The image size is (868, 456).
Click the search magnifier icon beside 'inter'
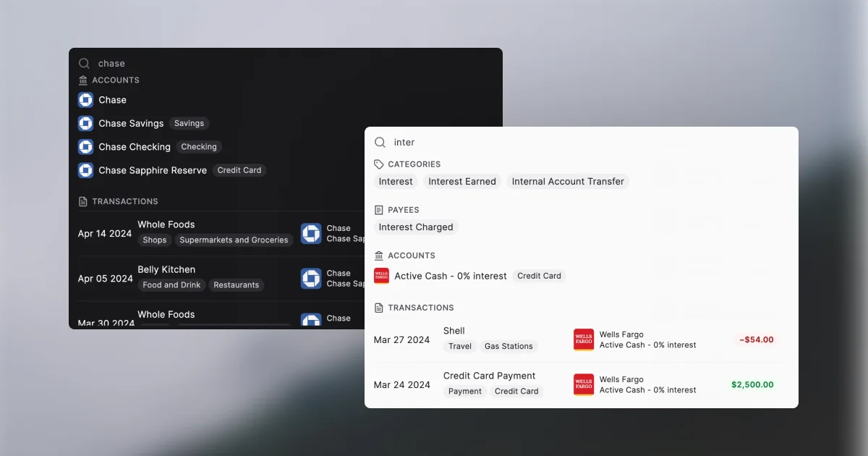click(380, 143)
